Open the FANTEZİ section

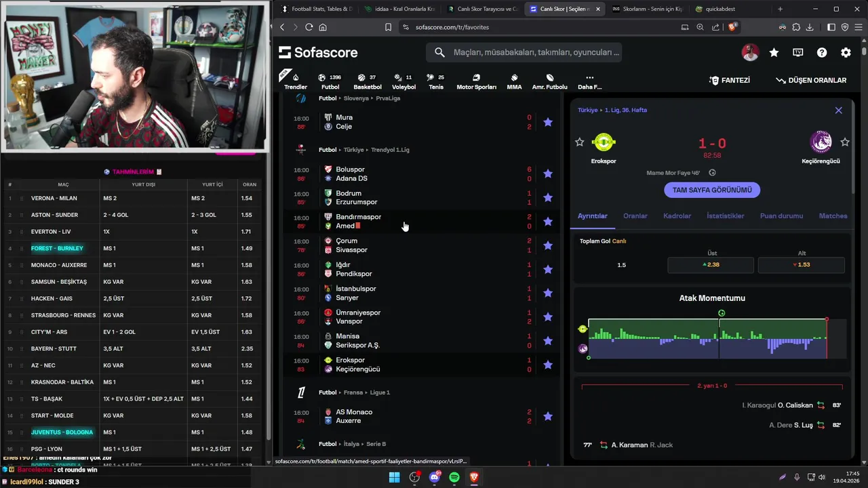pyautogui.click(x=730, y=80)
